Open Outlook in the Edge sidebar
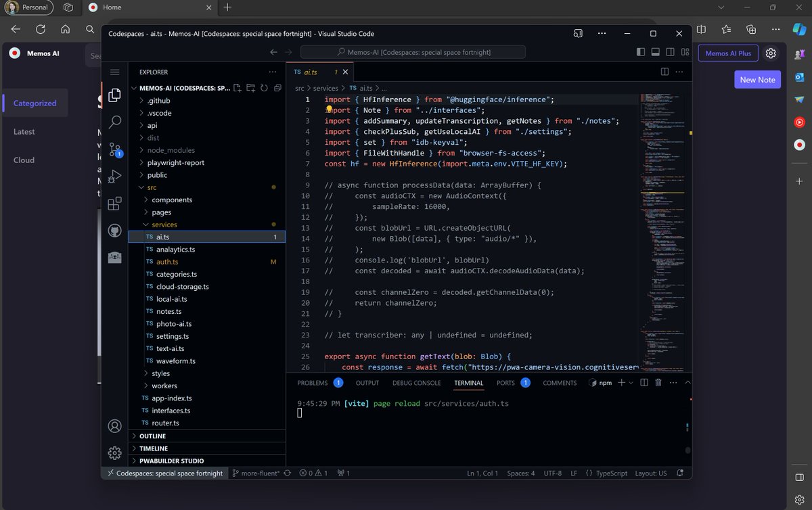 pyautogui.click(x=799, y=77)
